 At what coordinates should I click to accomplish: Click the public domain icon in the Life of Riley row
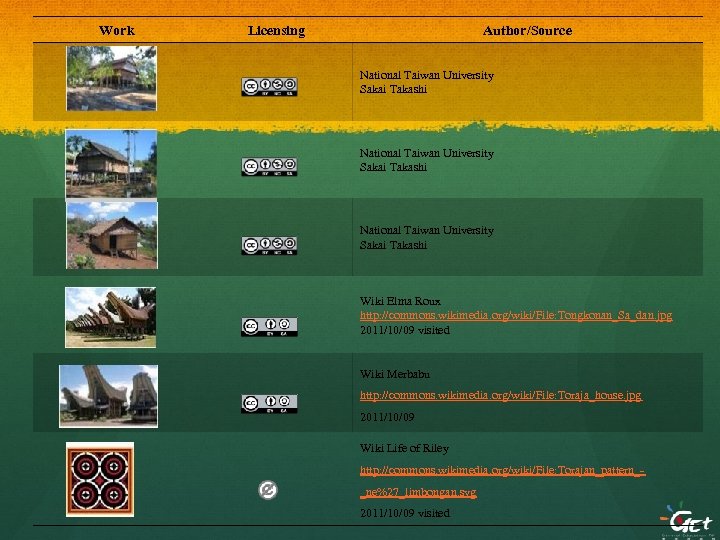click(x=268, y=490)
